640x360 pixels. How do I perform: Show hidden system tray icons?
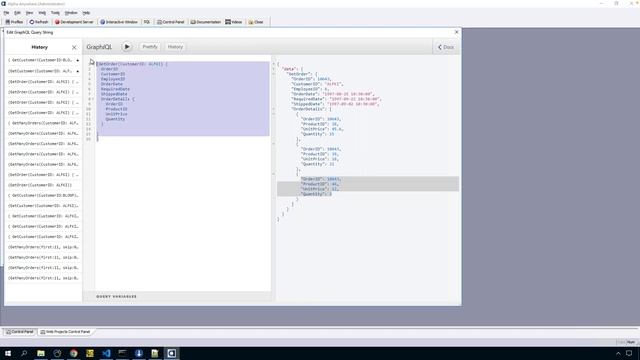618,353
